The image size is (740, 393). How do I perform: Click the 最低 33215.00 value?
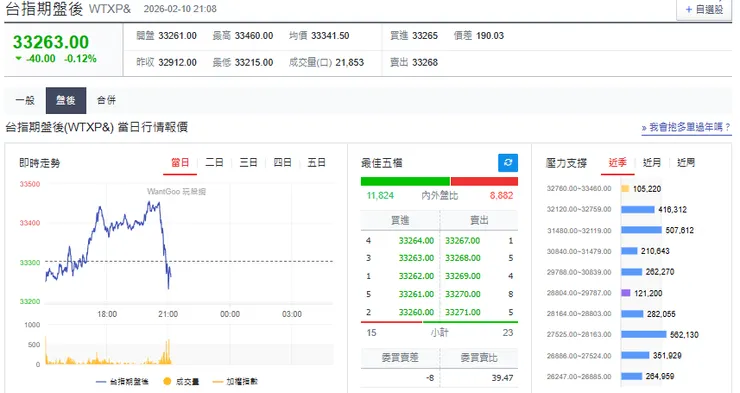pyautogui.click(x=254, y=62)
